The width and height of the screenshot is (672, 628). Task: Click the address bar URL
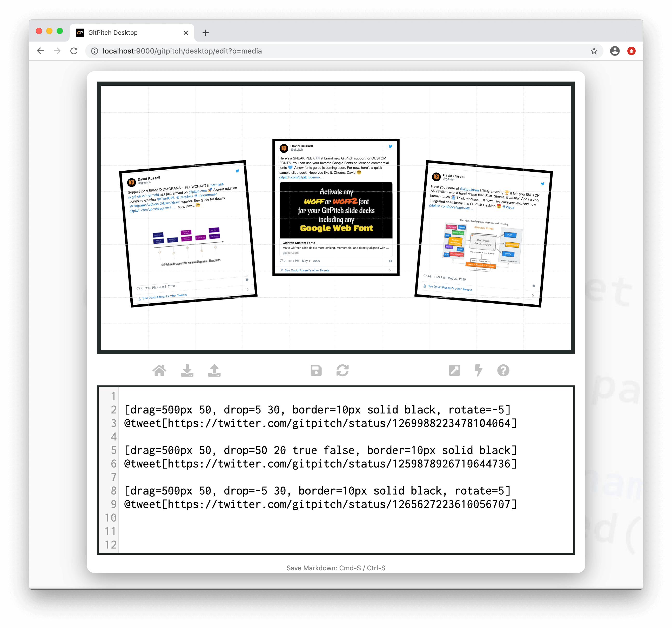click(182, 51)
